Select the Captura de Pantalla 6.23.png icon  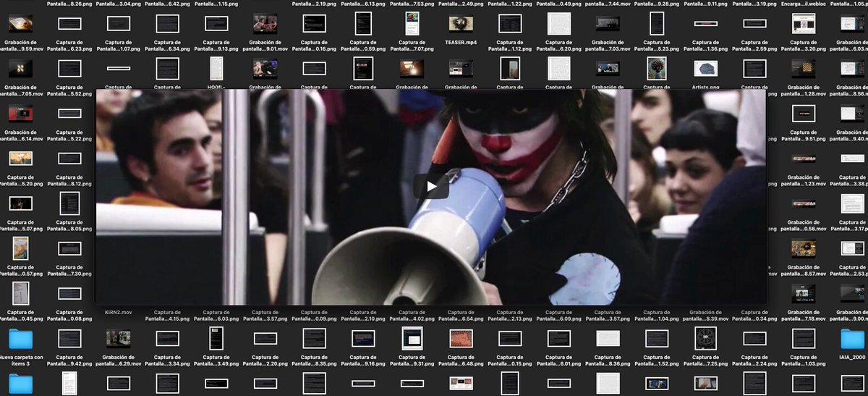(69, 24)
